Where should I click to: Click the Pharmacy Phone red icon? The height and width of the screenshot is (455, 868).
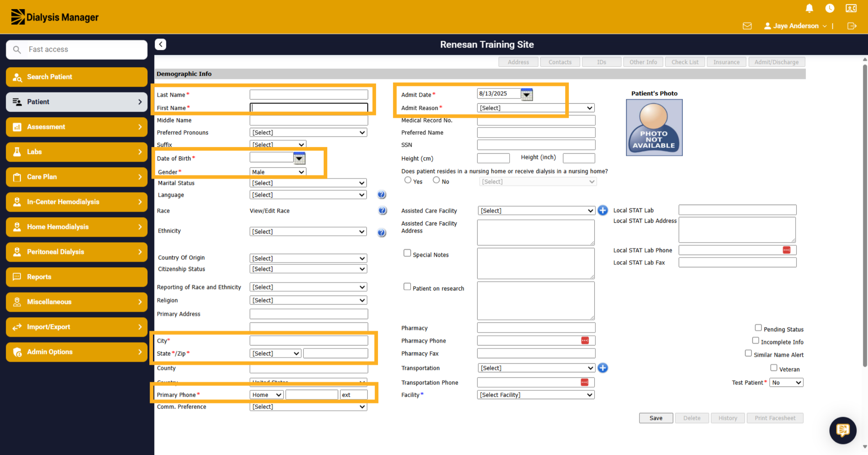point(585,341)
